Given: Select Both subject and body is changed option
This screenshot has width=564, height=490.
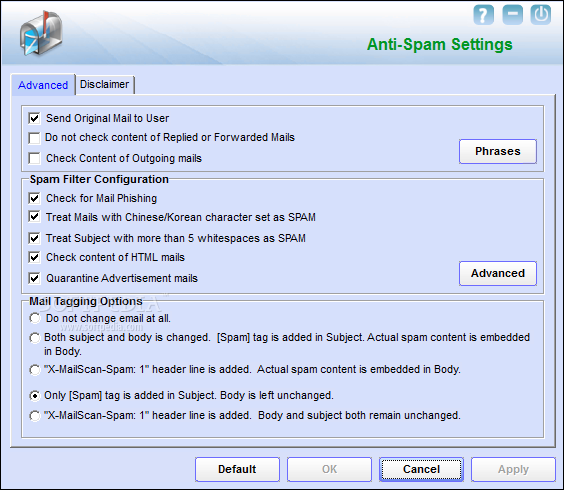Looking at the screenshot, I should 35,337.
